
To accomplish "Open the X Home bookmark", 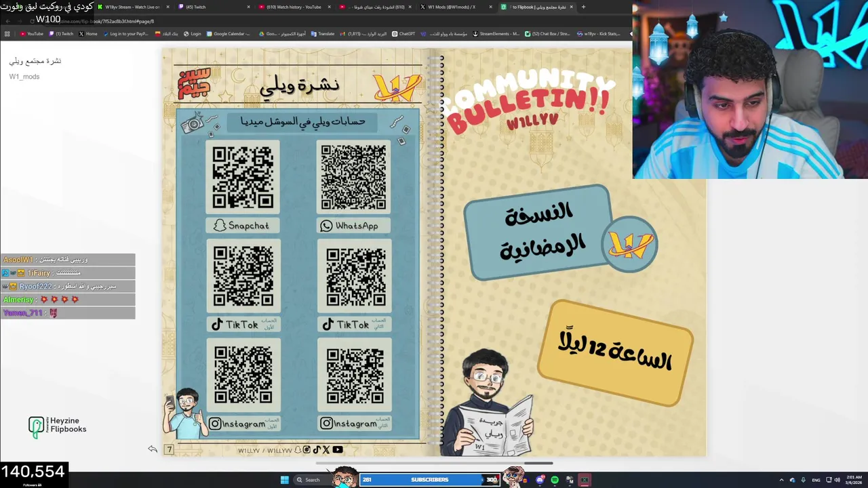I will [x=88, y=34].
